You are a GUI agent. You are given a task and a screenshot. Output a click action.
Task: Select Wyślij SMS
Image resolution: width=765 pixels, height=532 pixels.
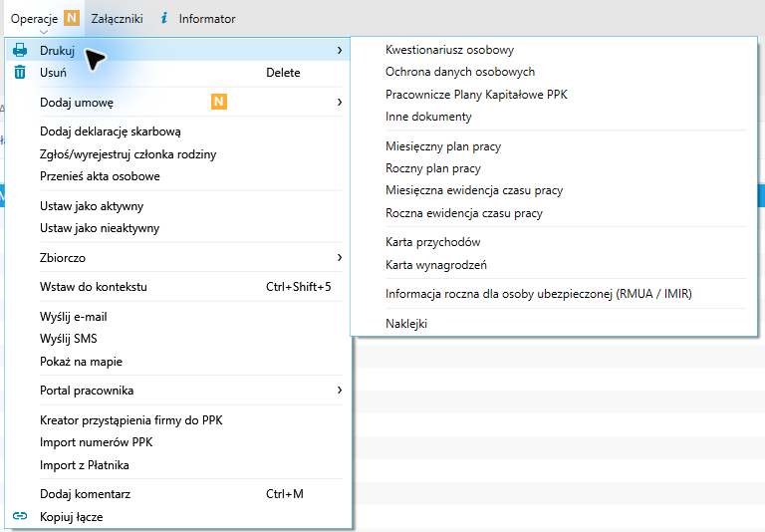coord(178,339)
